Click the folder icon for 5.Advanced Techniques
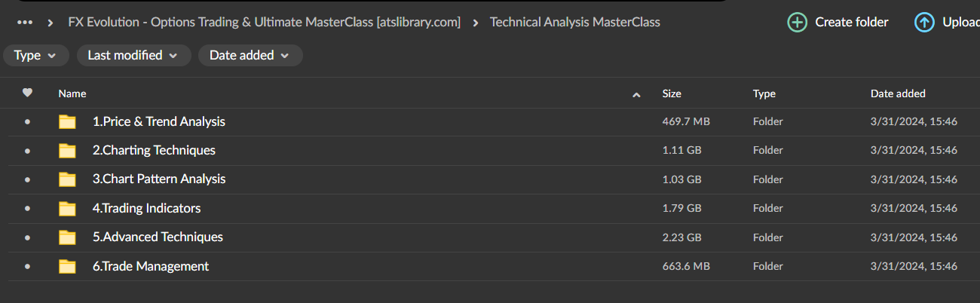This screenshot has height=303, width=980. coord(68,237)
